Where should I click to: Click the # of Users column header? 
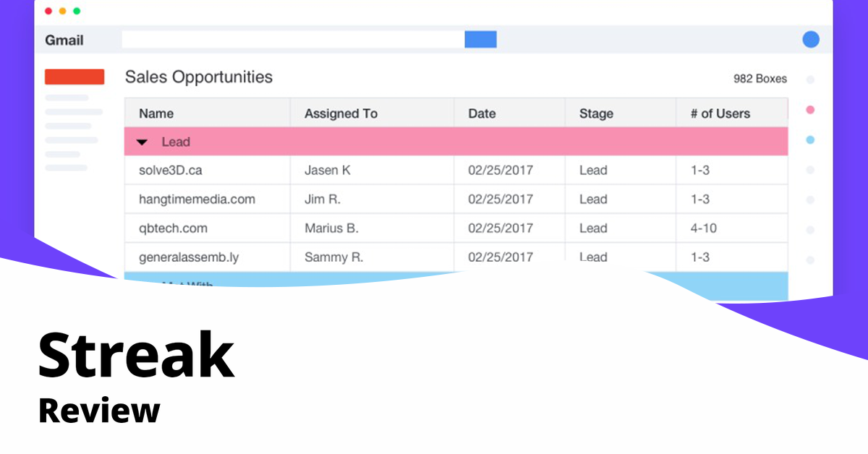point(720,113)
